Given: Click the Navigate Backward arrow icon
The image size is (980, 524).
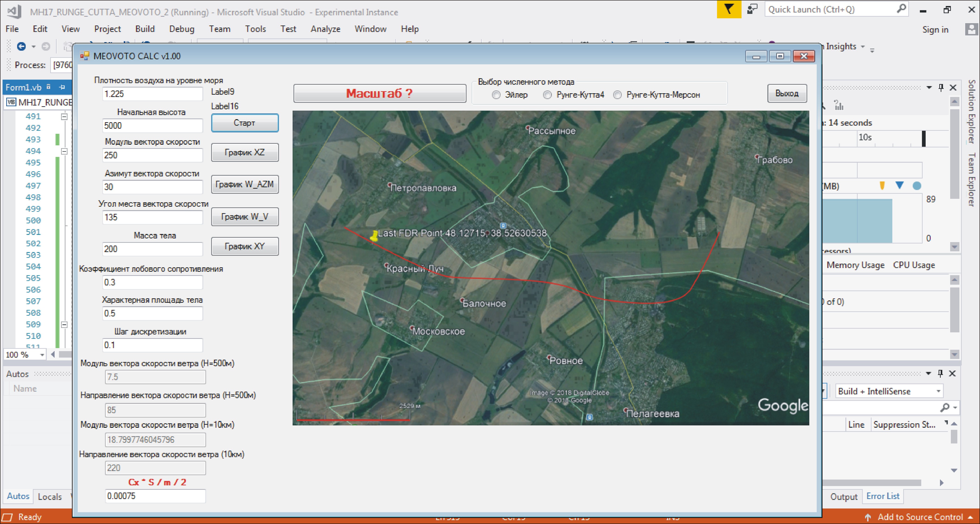Looking at the screenshot, I should pyautogui.click(x=21, y=47).
